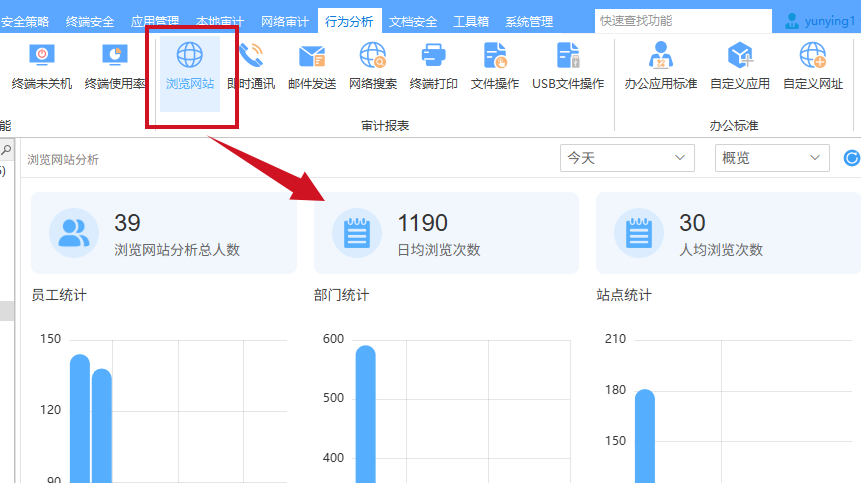Open the 终端打印 printer icon
This screenshot has height=483, width=861.
pyautogui.click(x=434, y=55)
